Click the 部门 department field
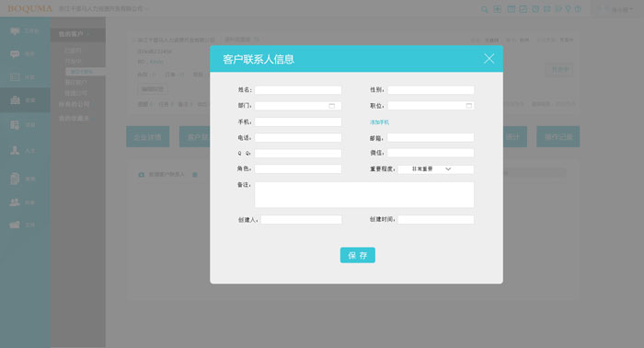Viewport: 644px width, 348px height. 298,106
